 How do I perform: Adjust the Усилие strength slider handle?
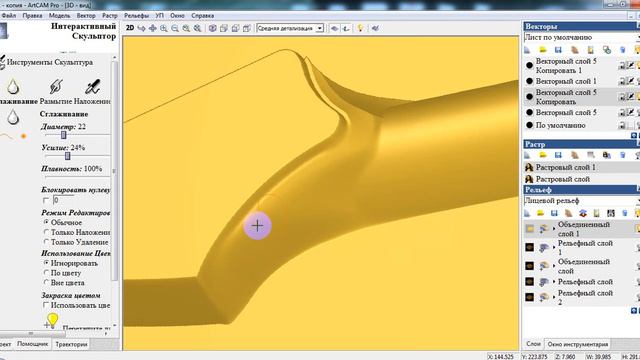67,156
